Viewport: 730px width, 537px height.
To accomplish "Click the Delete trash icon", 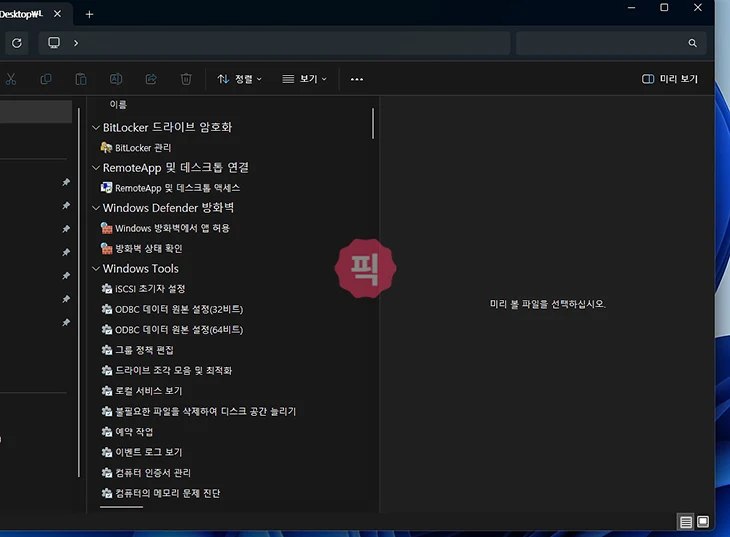I will tap(186, 79).
